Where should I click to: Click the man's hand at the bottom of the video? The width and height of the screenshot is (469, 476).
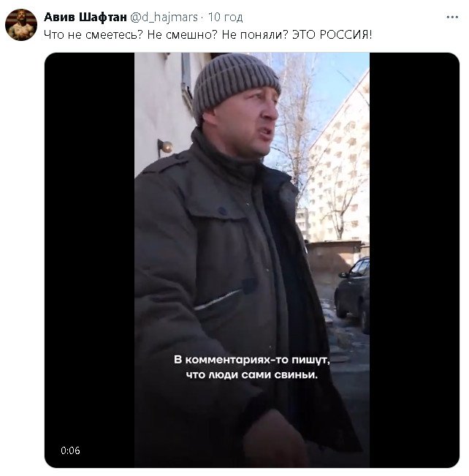click(x=273, y=439)
